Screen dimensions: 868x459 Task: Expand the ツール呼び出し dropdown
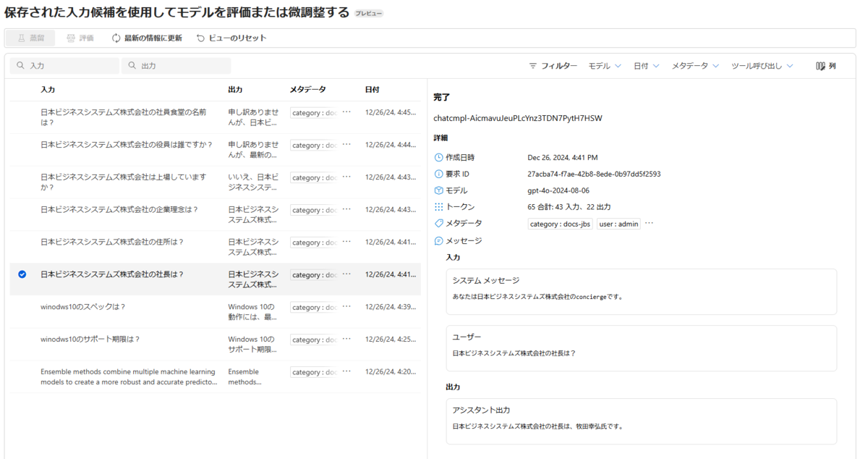[x=762, y=66]
